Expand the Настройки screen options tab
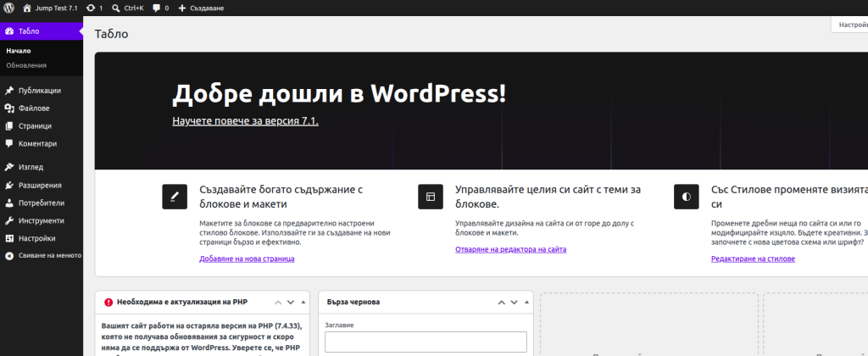Screen dimensions: 868x356 coord(849,25)
